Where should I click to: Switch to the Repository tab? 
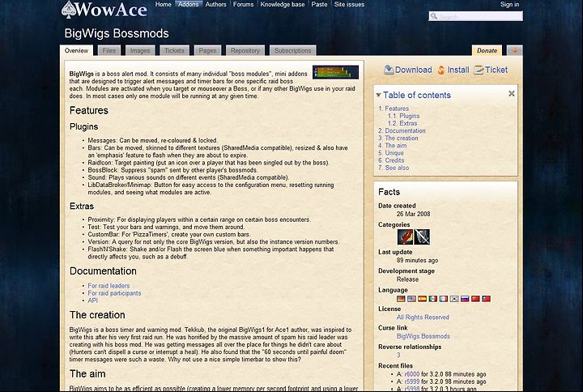pos(245,50)
